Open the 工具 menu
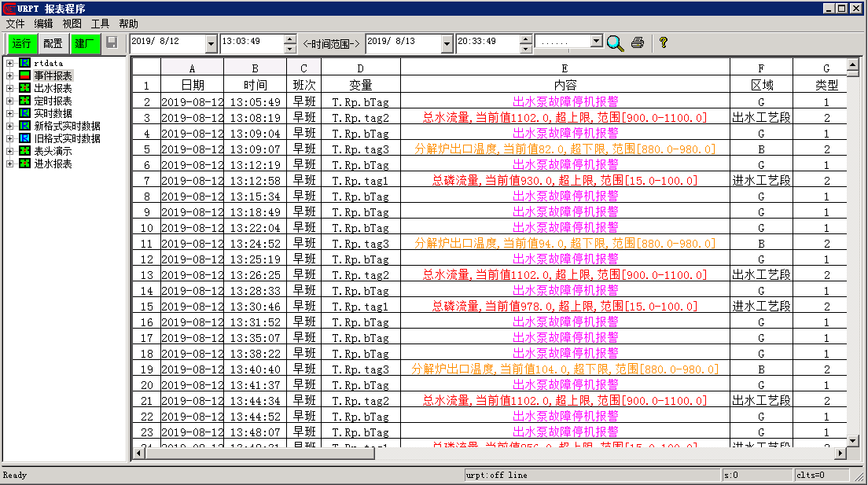 [x=100, y=24]
